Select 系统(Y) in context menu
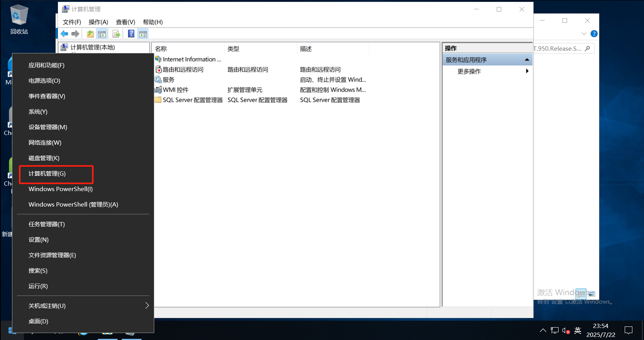 (83, 111)
